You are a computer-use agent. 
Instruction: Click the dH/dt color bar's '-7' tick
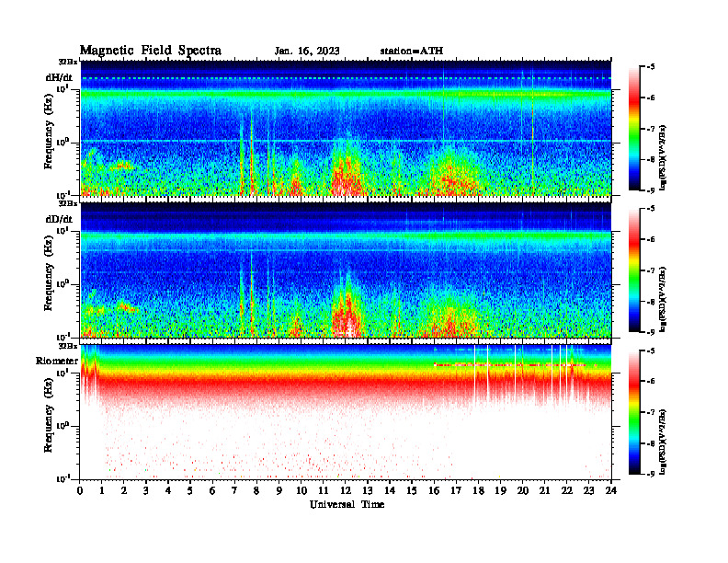pos(652,129)
